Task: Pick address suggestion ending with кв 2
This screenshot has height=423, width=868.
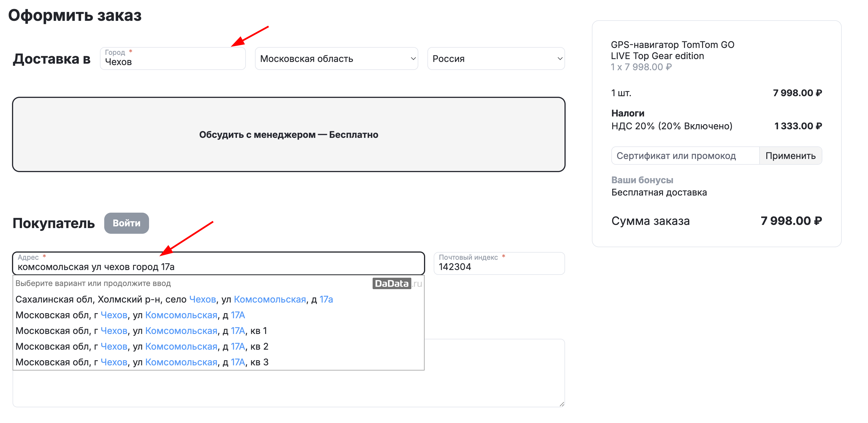Action: 142,346
